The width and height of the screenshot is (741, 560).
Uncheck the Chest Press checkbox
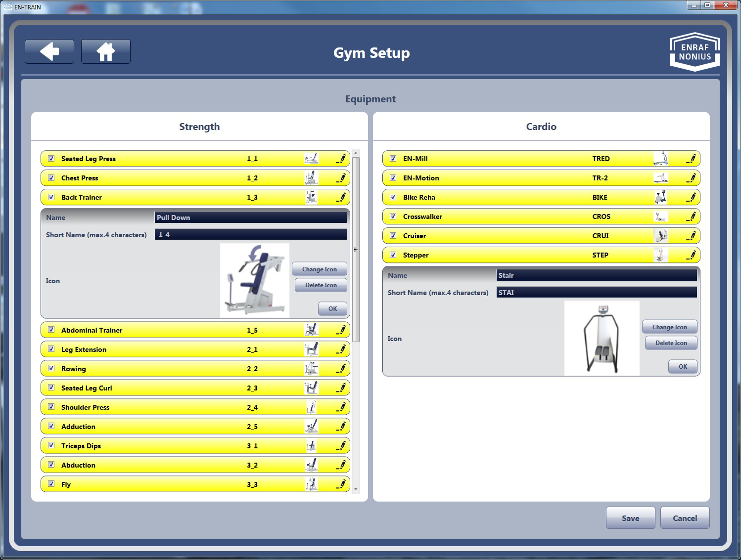tap(51, 178)
